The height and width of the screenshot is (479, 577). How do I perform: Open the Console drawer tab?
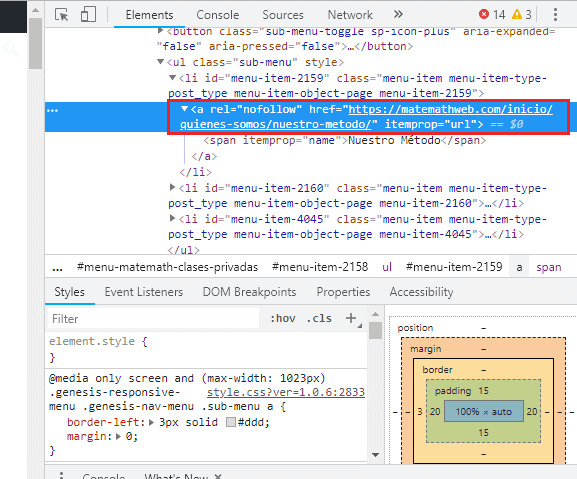pos(104,476)
